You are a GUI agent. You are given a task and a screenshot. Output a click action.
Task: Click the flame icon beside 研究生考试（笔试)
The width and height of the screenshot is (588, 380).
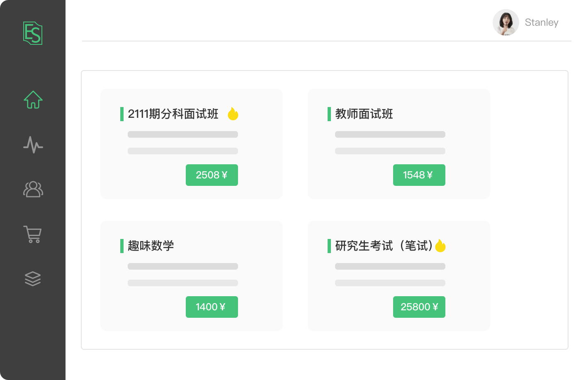pos(440,246)
